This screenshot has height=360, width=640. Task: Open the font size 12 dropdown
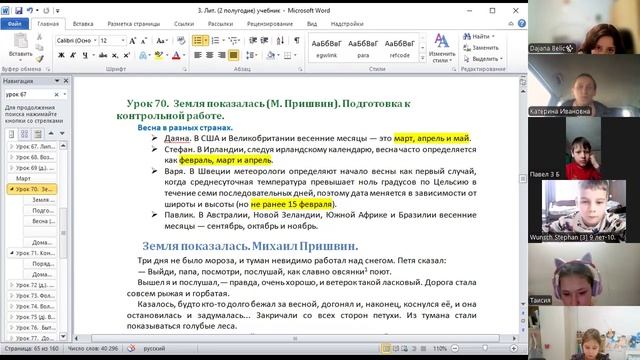click(x=122, y=40)
